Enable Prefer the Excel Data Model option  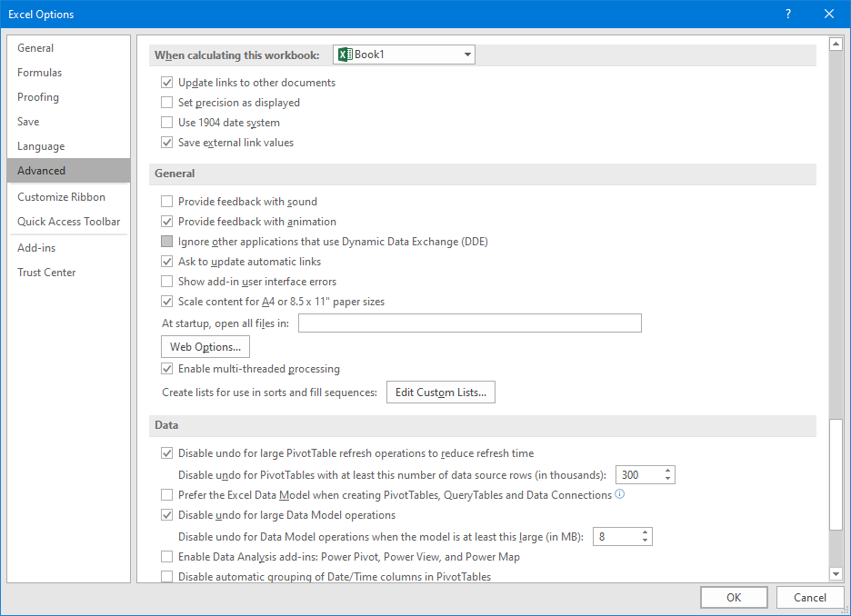coord(166,495)
